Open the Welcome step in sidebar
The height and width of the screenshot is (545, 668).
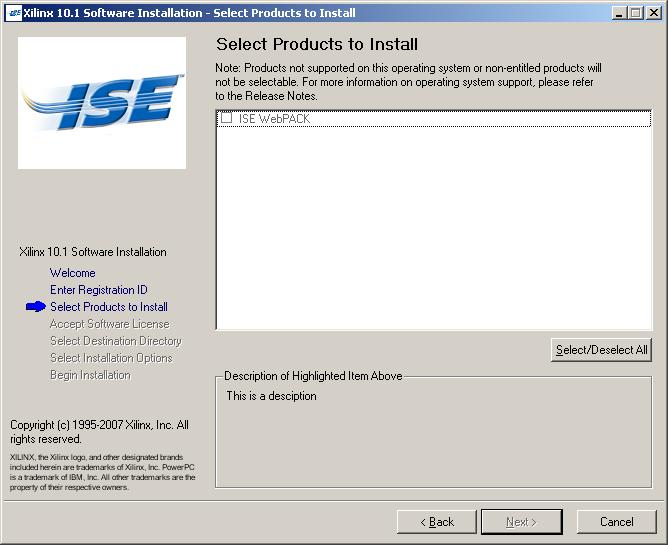point(72,273)
